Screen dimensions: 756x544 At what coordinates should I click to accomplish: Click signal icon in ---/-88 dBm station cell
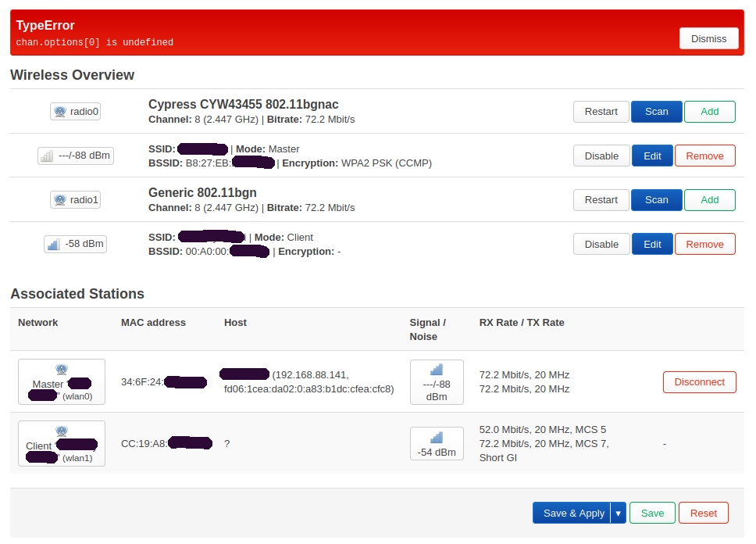pos(437,370)
